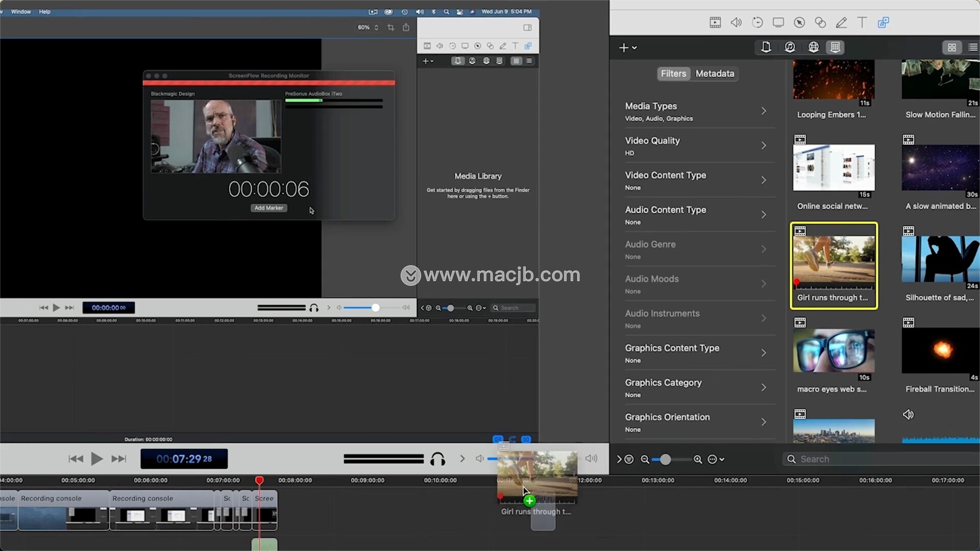Toggle the large headphones audio monitor icon
The height and width of the screenshot is (551, 980).
click(437, 459)
